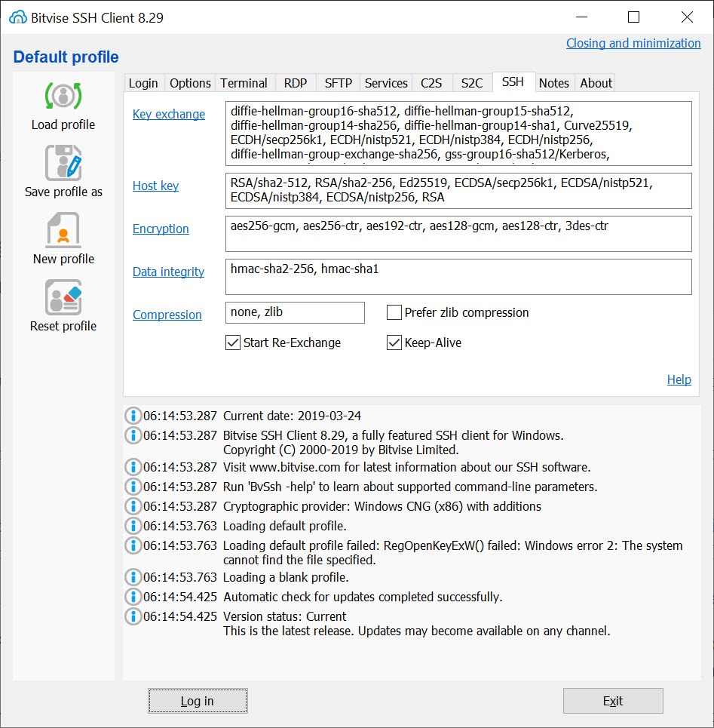The height and width of the screenshot is (728, 714).
Task: Click info icon beside 'Loading default profile.' entry
Action: (x=133, y=526)
